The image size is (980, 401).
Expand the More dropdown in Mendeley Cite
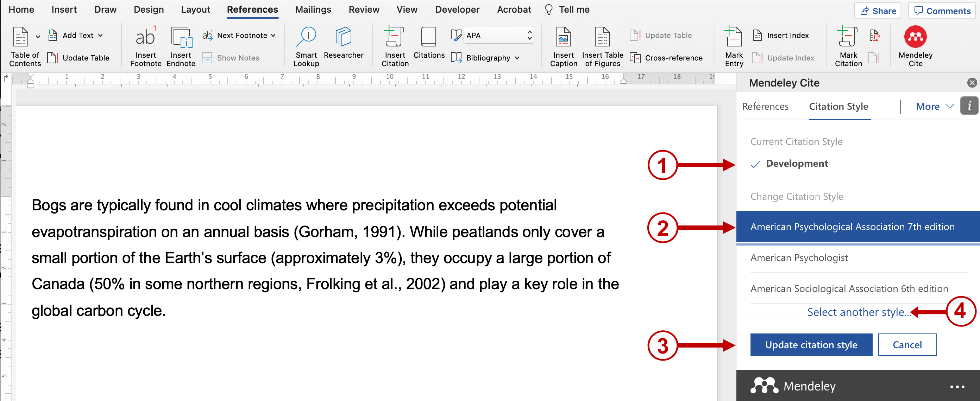pyautogui.click(x=934, y=107)
